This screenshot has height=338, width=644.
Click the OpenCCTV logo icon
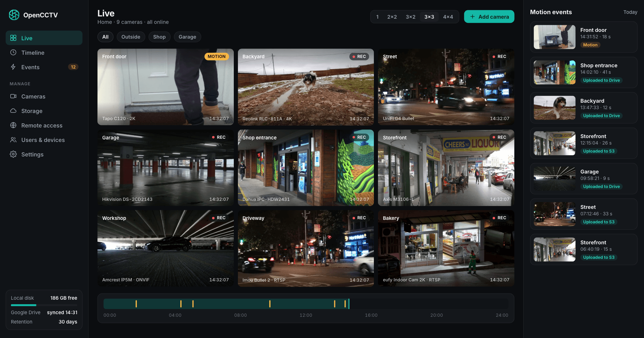point(14,15)
